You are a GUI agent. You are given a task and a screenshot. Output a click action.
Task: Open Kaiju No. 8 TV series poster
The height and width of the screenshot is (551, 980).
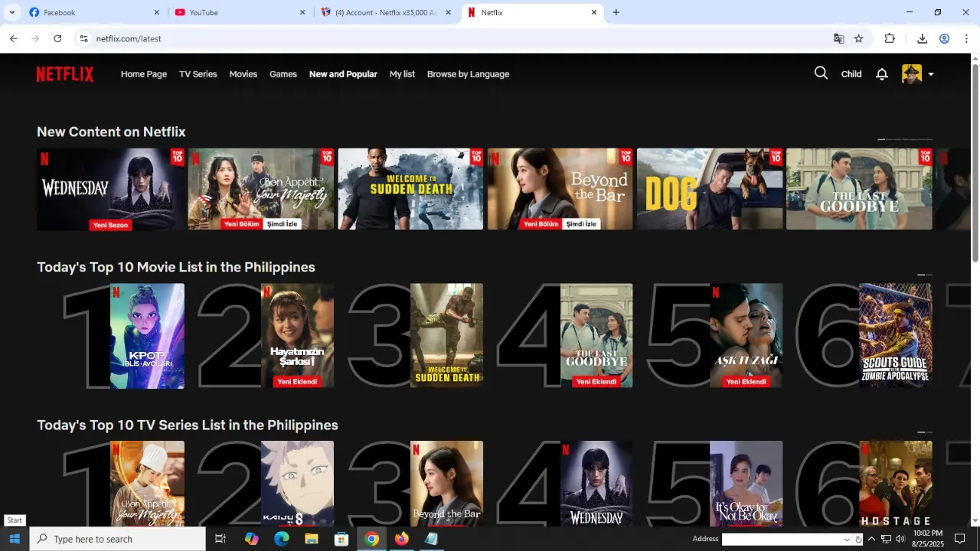[297, 483]
